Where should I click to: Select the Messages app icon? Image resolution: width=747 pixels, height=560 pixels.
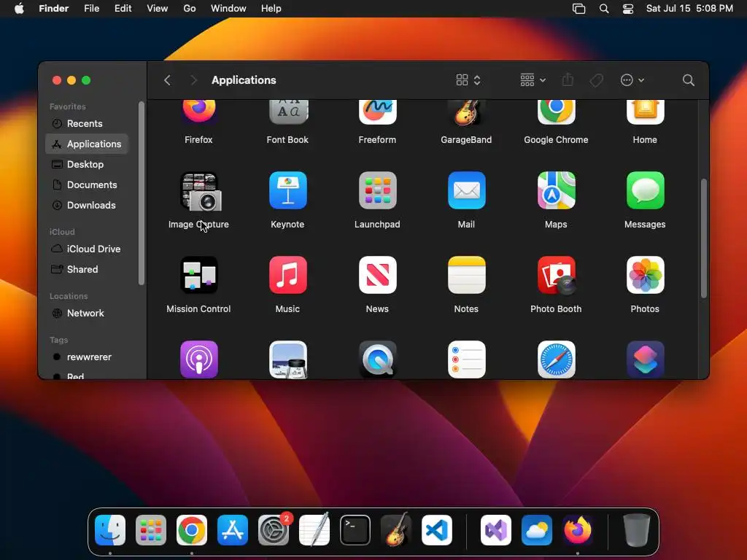point(645,190)
